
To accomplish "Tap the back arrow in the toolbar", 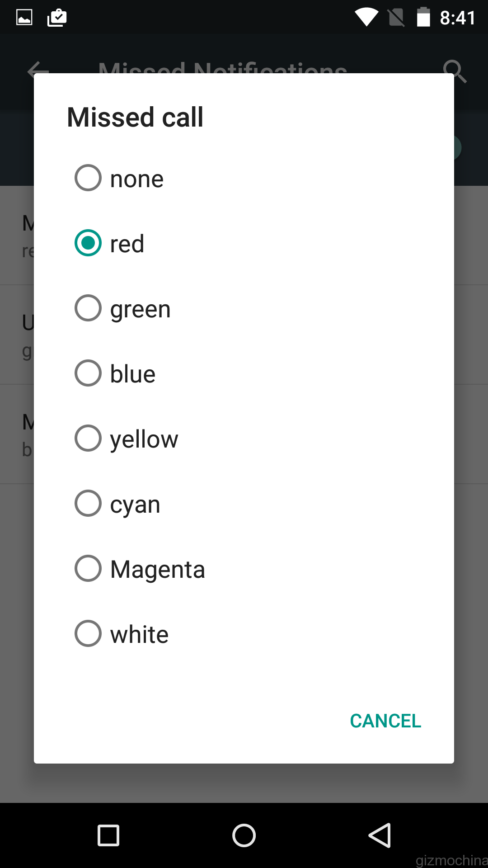I will point(38,70).
